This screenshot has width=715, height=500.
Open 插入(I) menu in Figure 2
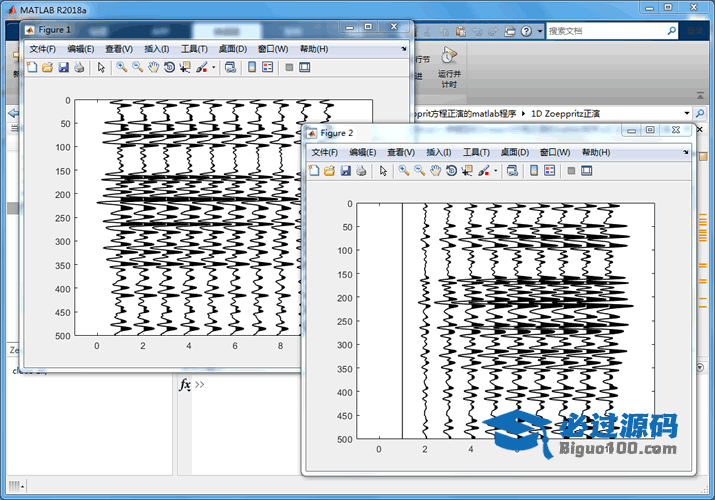click(439, 152)
